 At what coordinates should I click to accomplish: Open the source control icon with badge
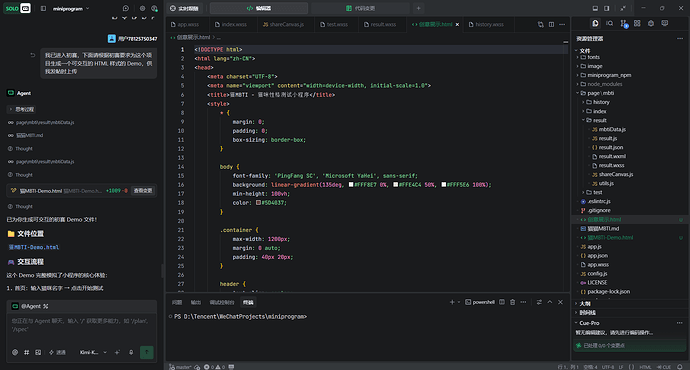[x=624, y=24]
